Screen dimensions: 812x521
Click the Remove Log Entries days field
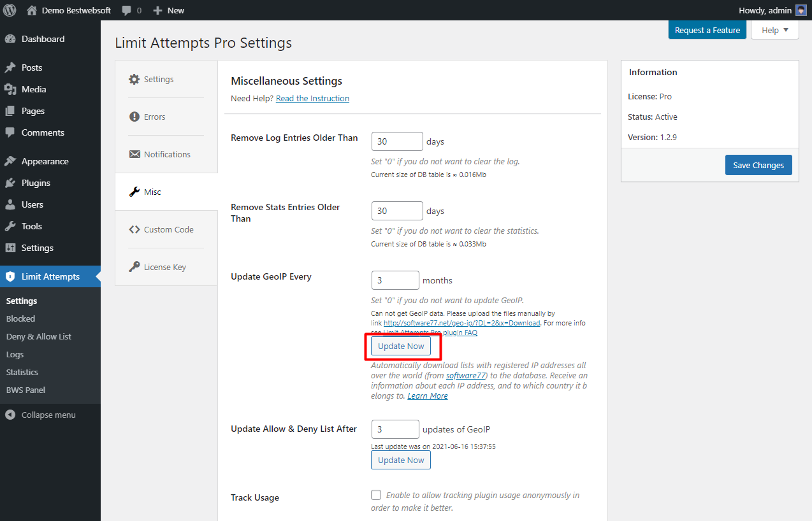coord(397,141)
